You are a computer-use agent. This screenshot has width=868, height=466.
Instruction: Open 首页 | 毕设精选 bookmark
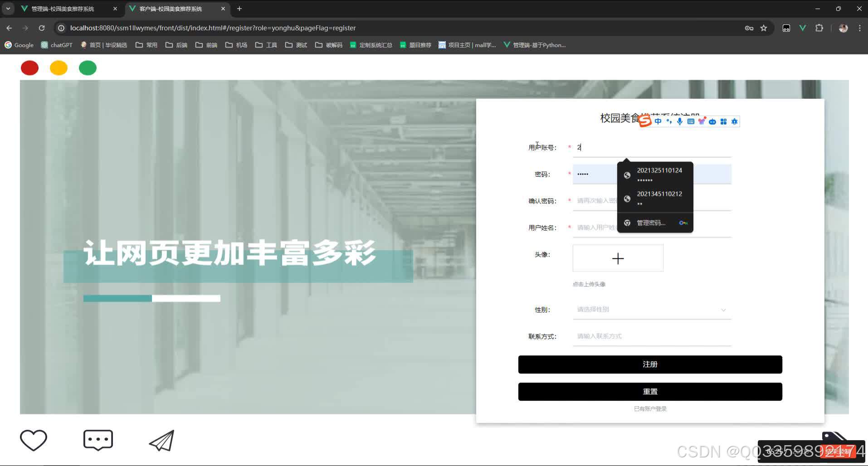point(104,45)
